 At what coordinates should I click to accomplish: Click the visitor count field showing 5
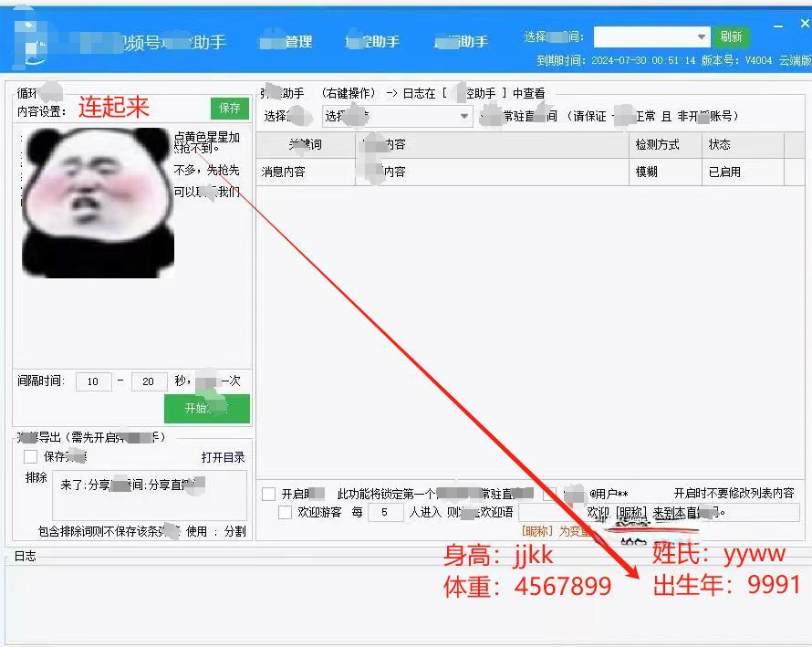(x=385, y=513)
